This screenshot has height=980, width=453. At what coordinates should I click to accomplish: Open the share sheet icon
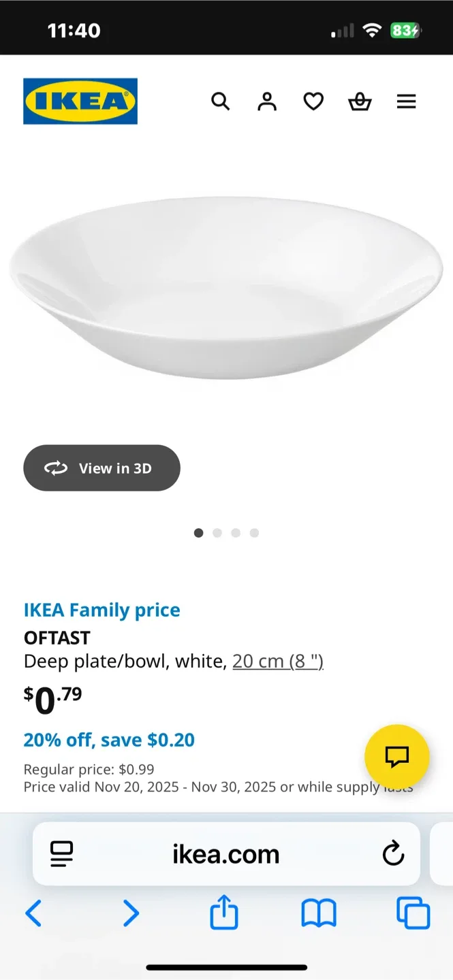click(224, 913)
